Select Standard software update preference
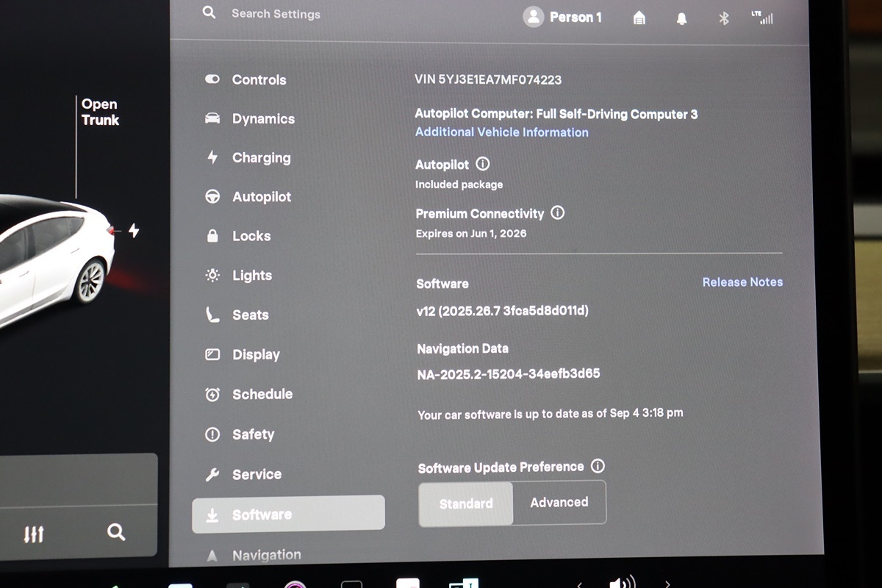Image resolution: width=882 pixels, height=588 pixels. click(466, 503)
